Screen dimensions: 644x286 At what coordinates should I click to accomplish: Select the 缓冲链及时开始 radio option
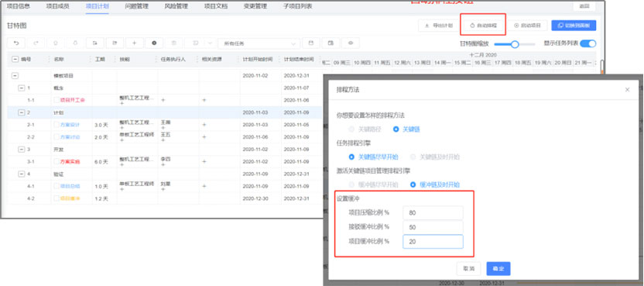pyautogui.click(x=413, y=184)
